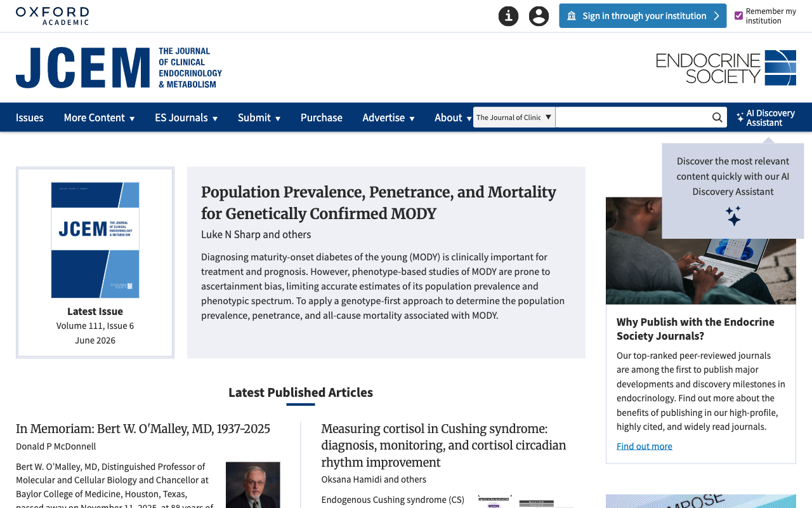Click the sparkle icon in AI Discovery popup
Screen dimensions: 812x508
[733, 216]
